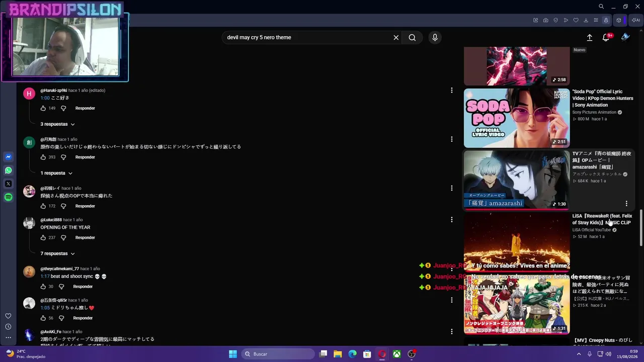Screen dimensions: 644x362
Task: Open history clock in the sidebar
Action: (x=8, y=327)
